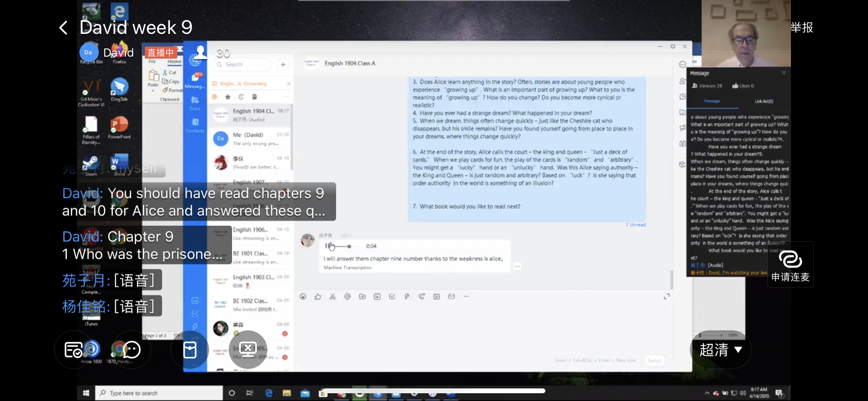Click the archive box icon above chat list

tap(254, 97)
